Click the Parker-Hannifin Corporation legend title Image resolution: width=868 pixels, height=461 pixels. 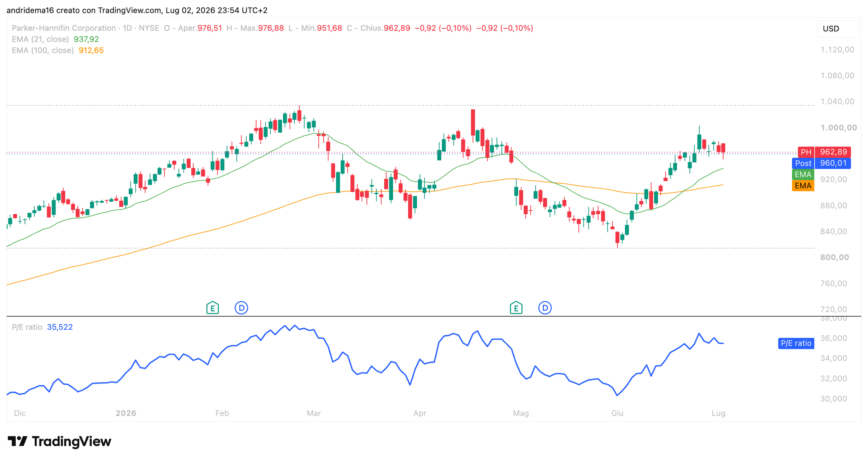pyautogui.click(x=64, y=28)
